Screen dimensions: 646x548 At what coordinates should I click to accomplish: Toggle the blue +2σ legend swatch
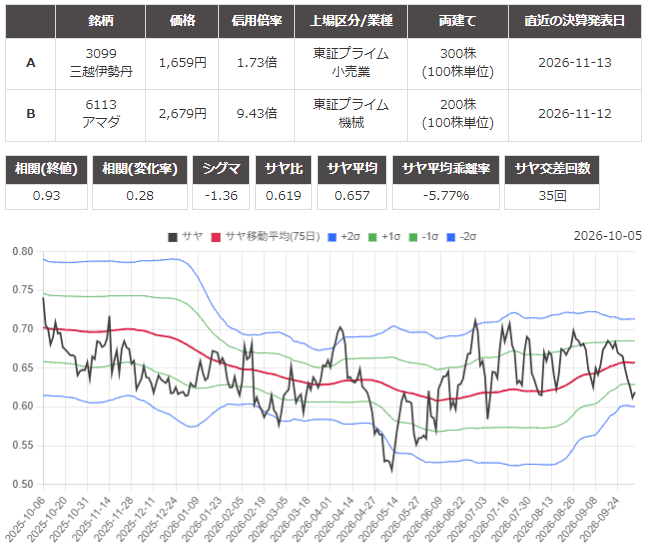coord(332,237)
